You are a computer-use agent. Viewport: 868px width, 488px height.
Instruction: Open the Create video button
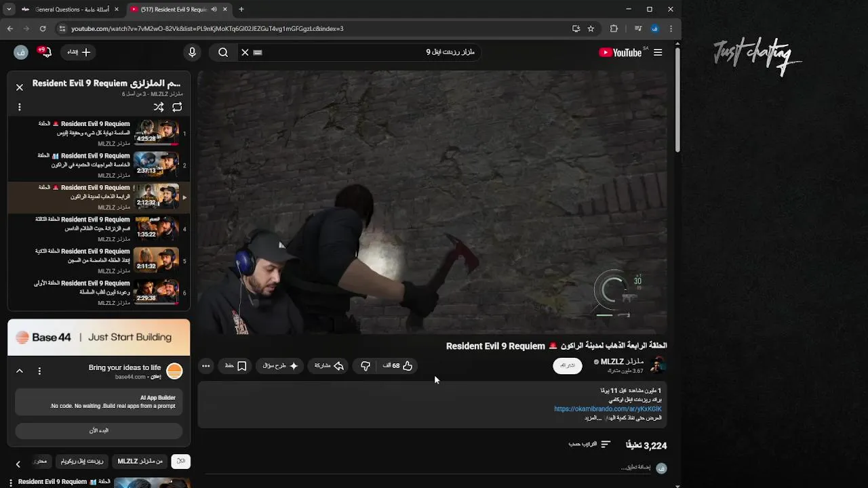(x=79, y=52)
